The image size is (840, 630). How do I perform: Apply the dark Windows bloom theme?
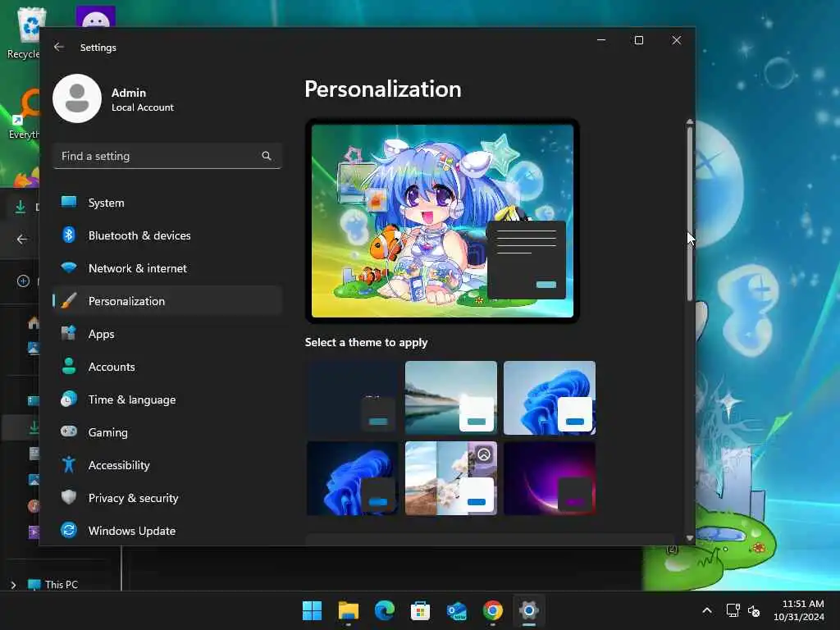(353, 478)
